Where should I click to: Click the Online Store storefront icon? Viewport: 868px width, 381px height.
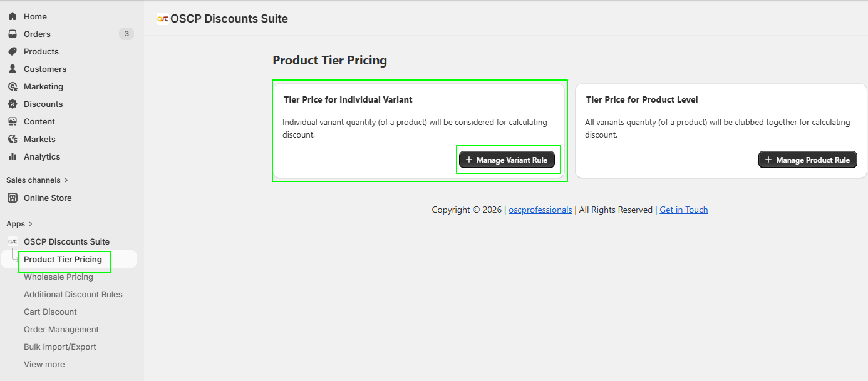coord(13,198)
